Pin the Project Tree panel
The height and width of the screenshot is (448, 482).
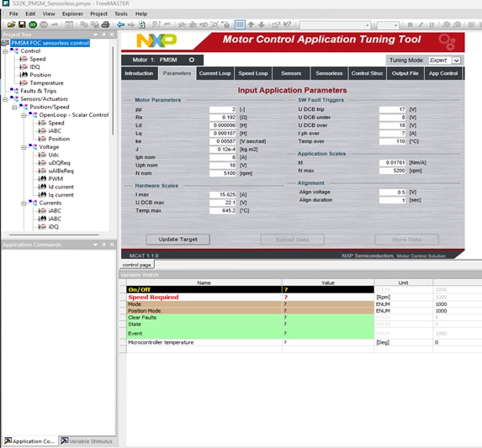click(104, 34)
